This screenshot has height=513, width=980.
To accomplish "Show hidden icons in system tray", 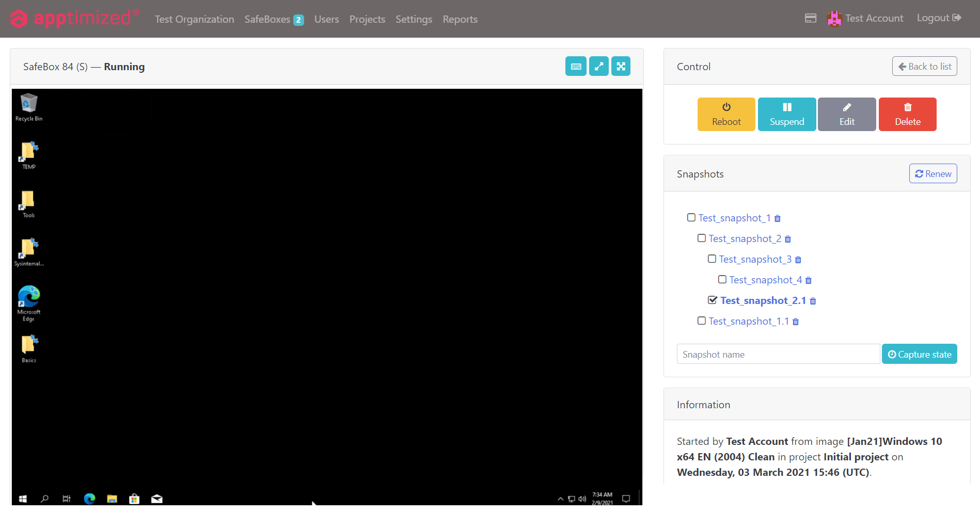I will [560, 499].
